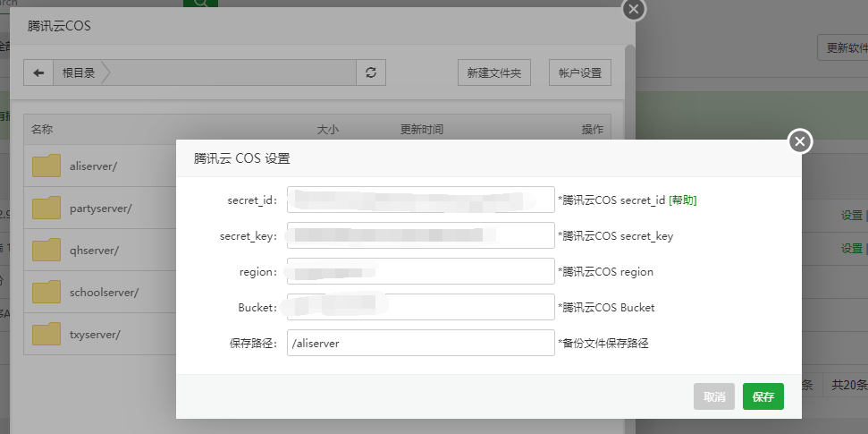Click the 新建文件夹 button

coord(494,72)
